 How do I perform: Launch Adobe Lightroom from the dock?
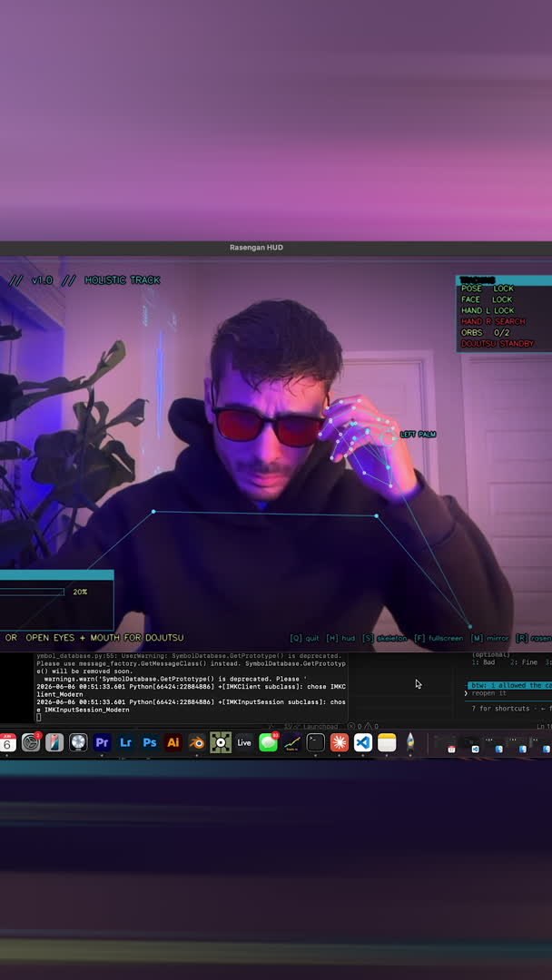[125, 742]
